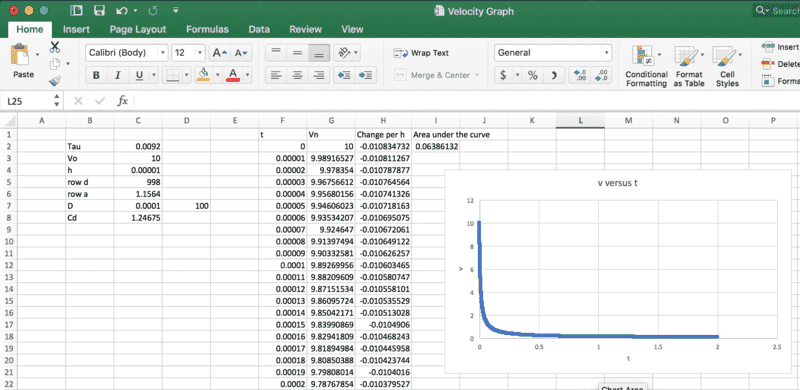The width and height of the screenshot is (800, 390).
Task: Select the v versus t chart title
Action: (618, 183)
